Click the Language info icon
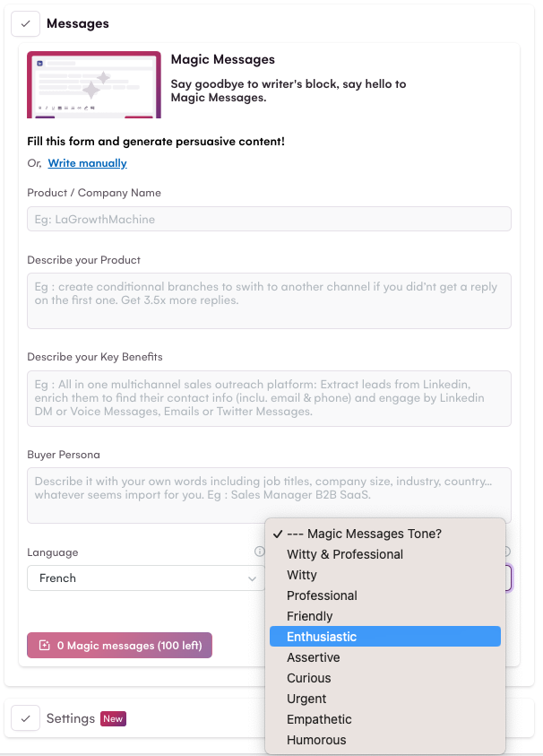Image resolution: width=543 pixels, height=756 pixels. point(259,552)
